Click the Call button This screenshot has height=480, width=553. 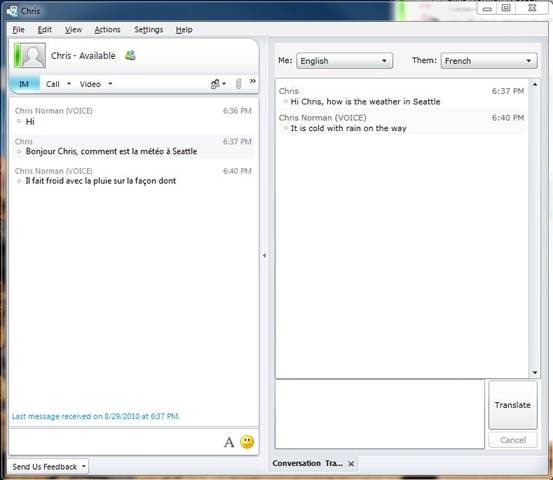tap(53, 84)
